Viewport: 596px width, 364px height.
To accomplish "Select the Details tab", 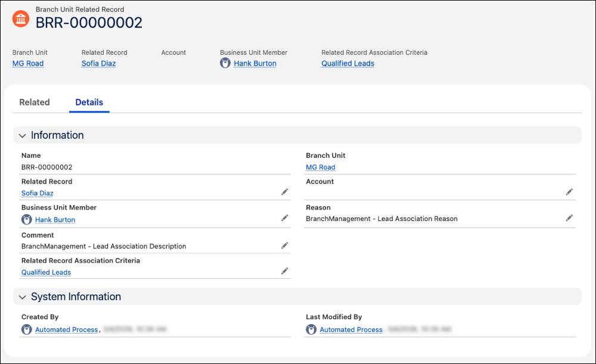I will point(89,102).
